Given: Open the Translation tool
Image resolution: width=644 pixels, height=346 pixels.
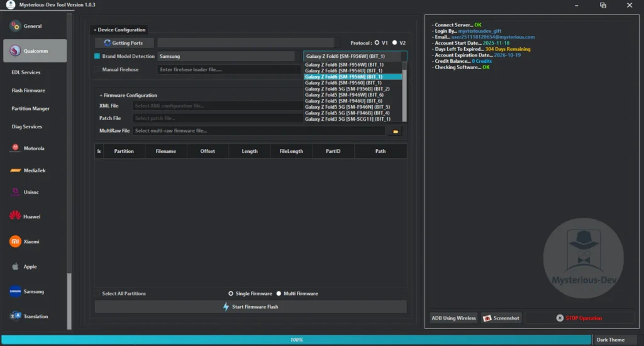Looking at the screenshot, I should (x=15, y=316).
